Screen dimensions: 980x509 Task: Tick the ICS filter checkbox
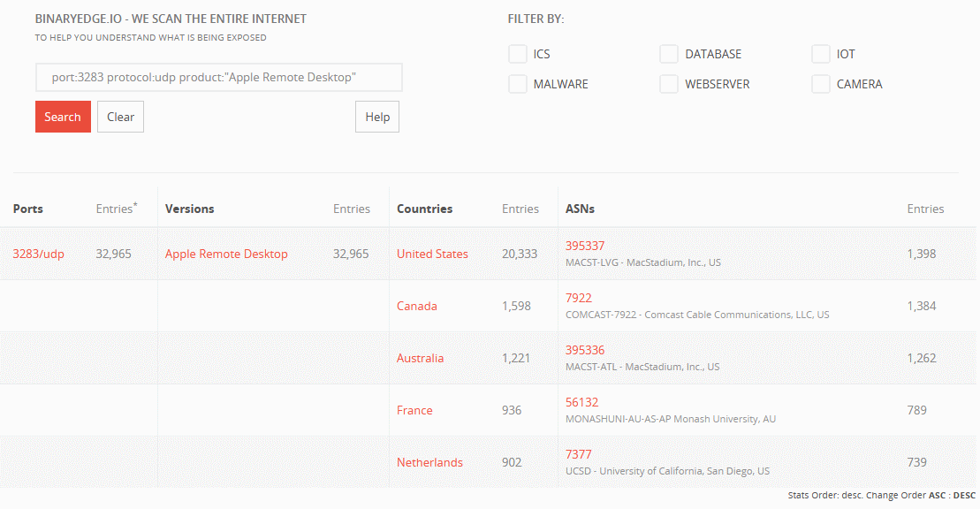518,55
